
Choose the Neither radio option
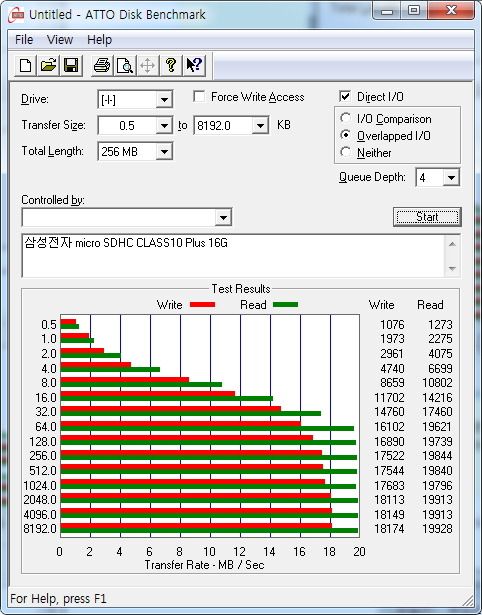[346, 152]
